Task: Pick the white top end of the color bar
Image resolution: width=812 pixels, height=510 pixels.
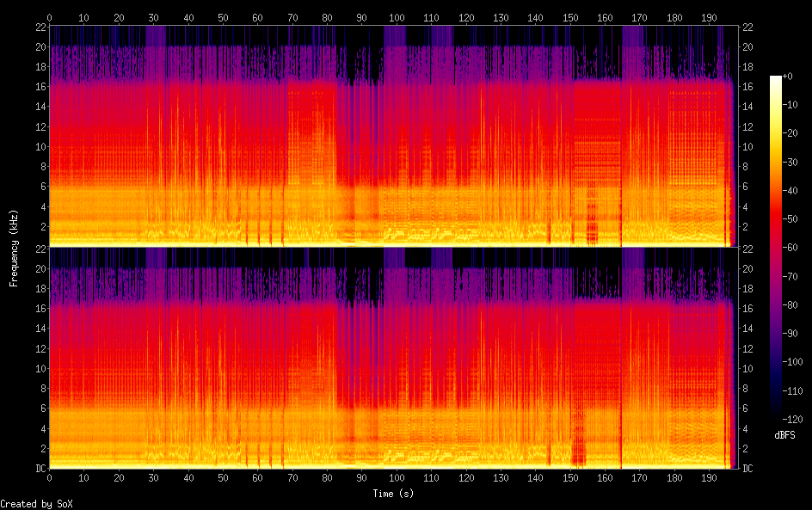Action: pos(776,79)
